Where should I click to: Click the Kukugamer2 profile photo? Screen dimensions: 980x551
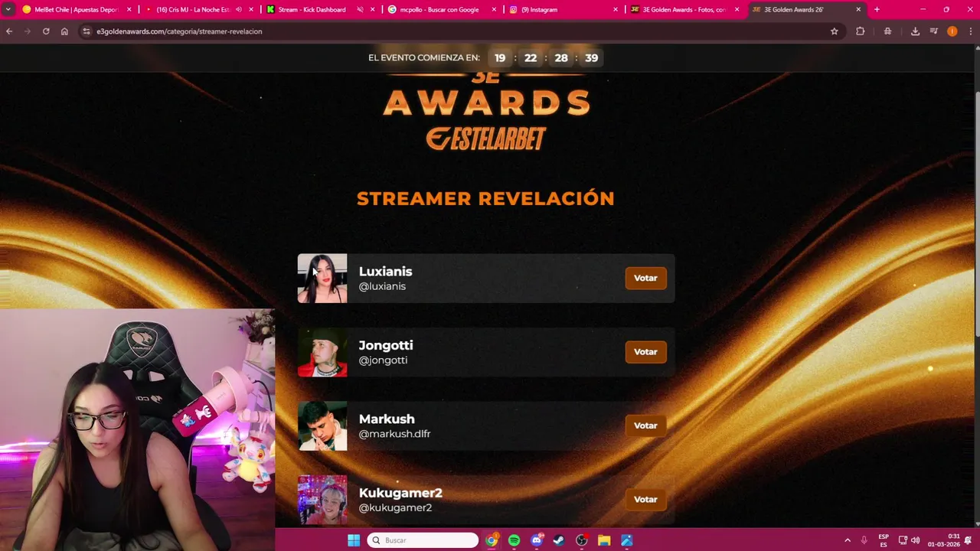tap(322, 499)
